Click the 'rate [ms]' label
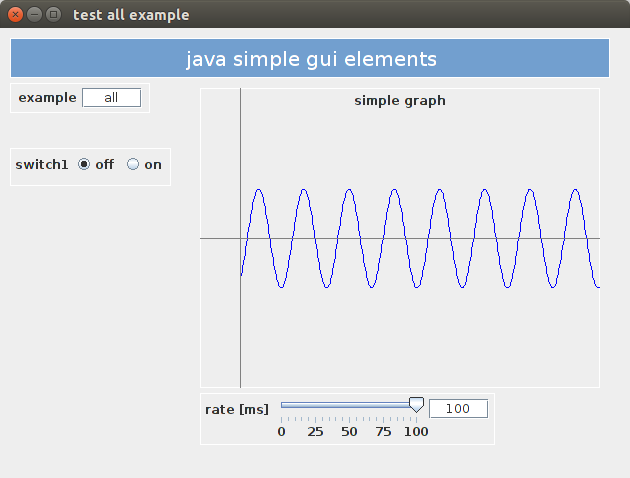Image resolution: width=630 pixels, height=478 pixels. (237, 409)
